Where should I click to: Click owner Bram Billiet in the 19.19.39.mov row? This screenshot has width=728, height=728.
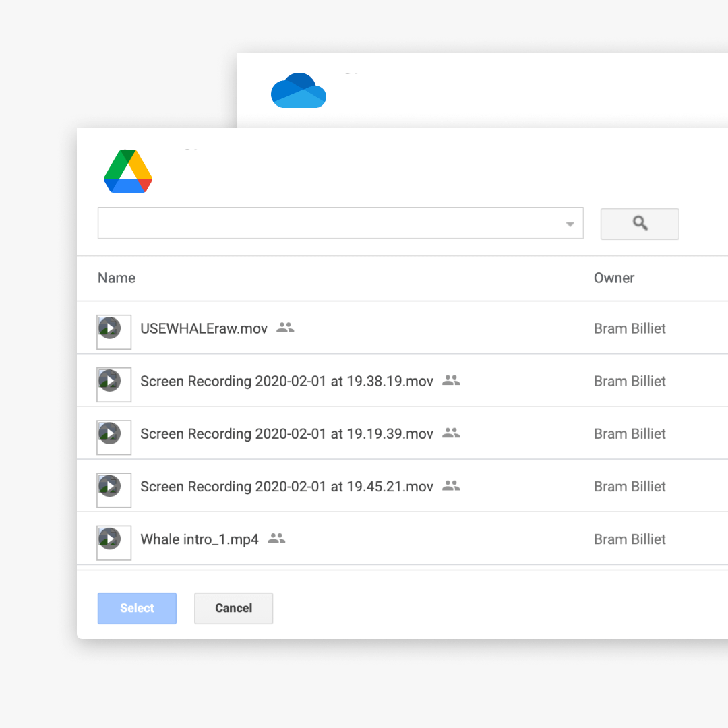(x=630, y=433)
